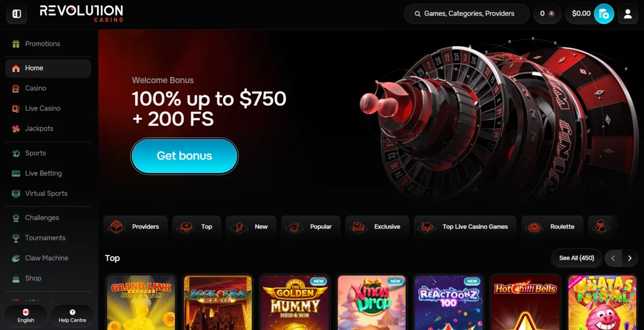Viewport: 644px width, 330px height.
Task: Click the blue deposit coins icon
Action: 604,13
